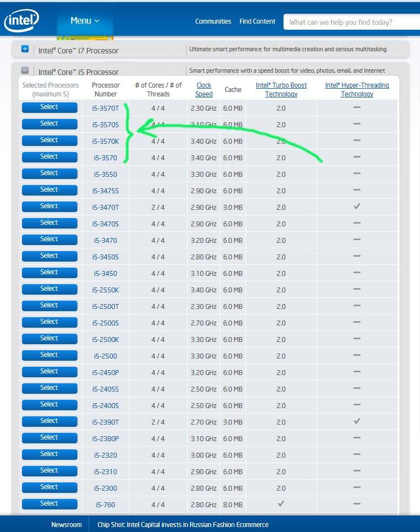The height and width of the screenshot is (532, 420).
Task: Open the i5-3570T processor number link
Action: click(106, 108)
